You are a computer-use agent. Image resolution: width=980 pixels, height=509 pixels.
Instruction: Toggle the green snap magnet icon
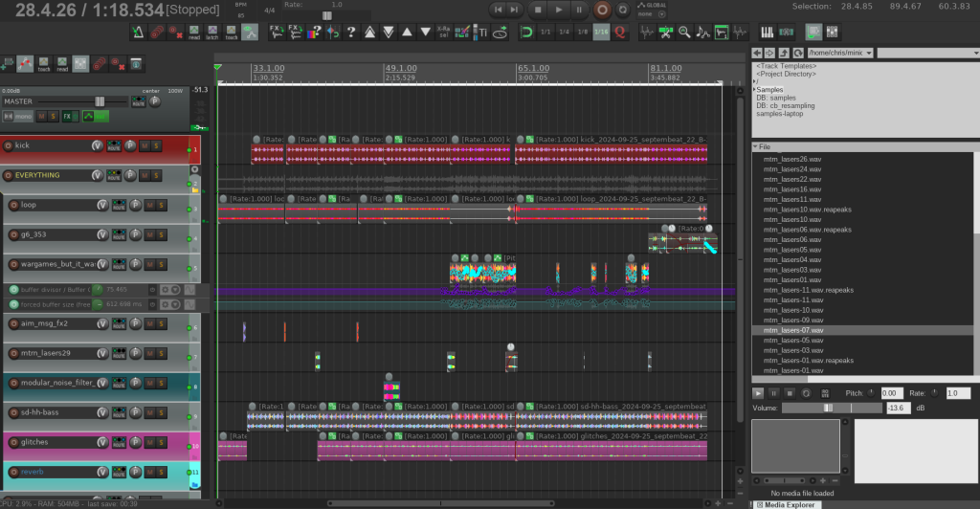tap(527, 32)
